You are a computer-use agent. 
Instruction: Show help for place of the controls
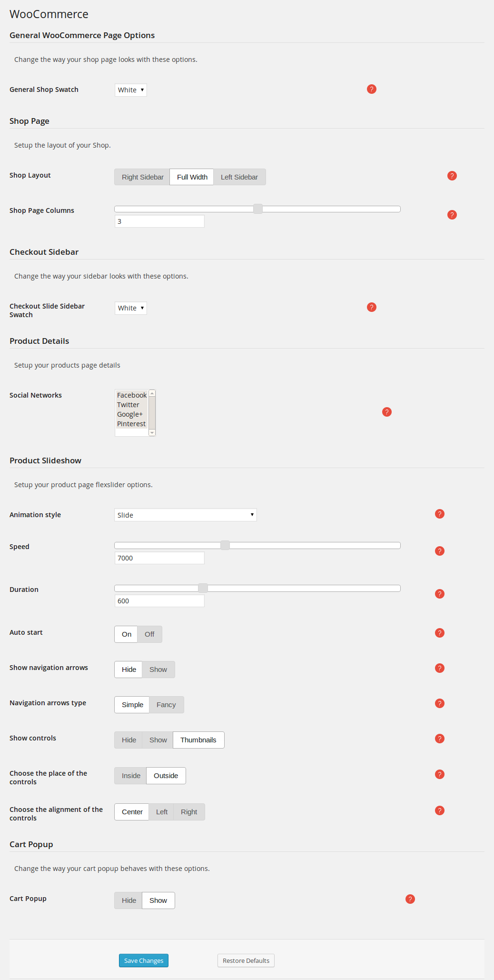tap(440, 774)
